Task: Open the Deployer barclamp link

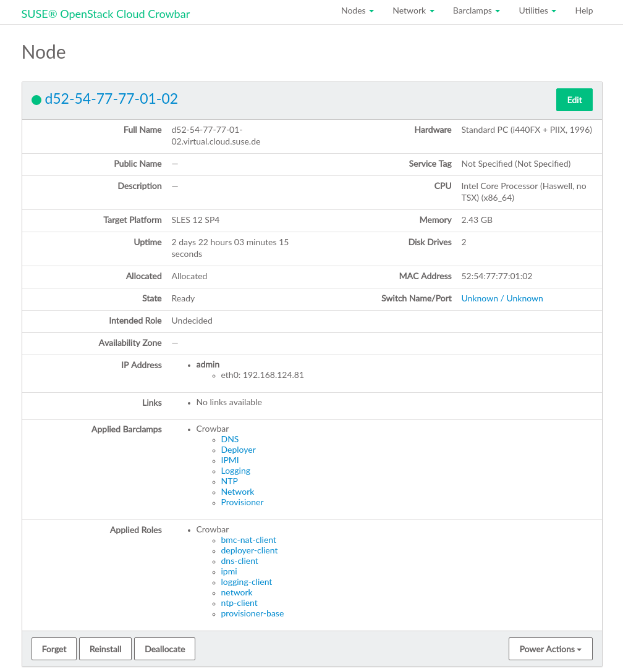Action: click(238, 450)
